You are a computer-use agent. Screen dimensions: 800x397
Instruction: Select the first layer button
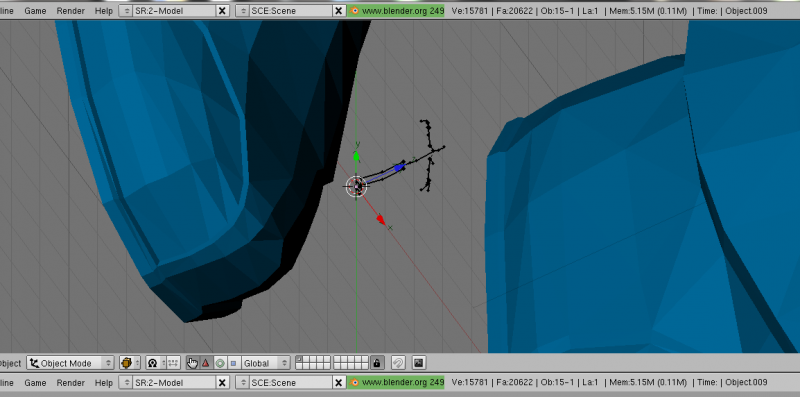pyautogui.click(x=299, y=360)
